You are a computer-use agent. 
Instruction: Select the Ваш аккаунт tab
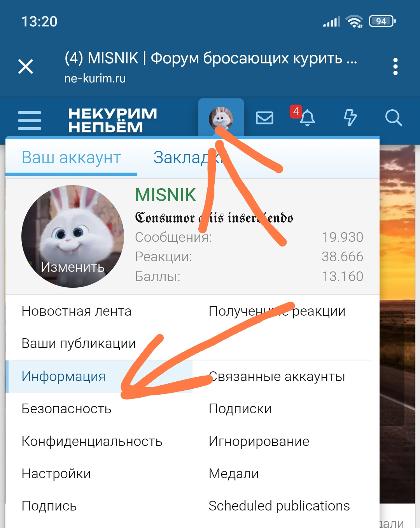click(x=71, y=158)
